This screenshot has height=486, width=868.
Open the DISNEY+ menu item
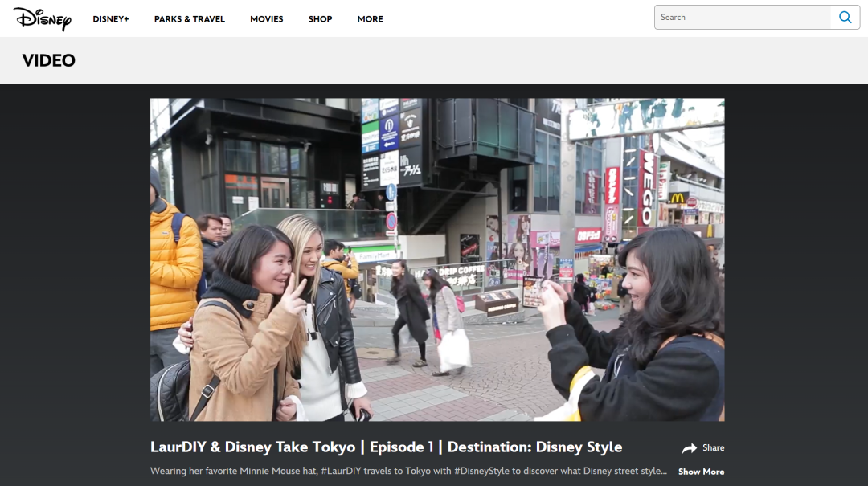111,19
